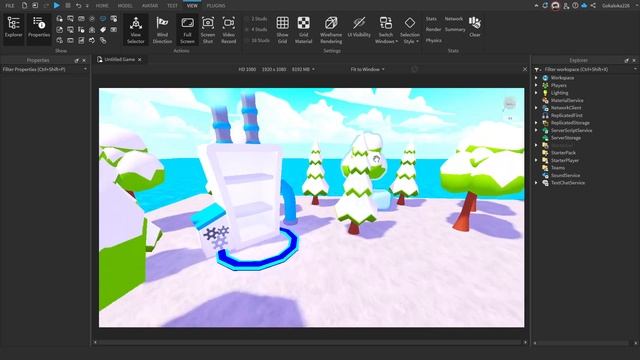Select Teams in Explorer
The width and height of the screenshot is (640, 360).
coord(558,168)
